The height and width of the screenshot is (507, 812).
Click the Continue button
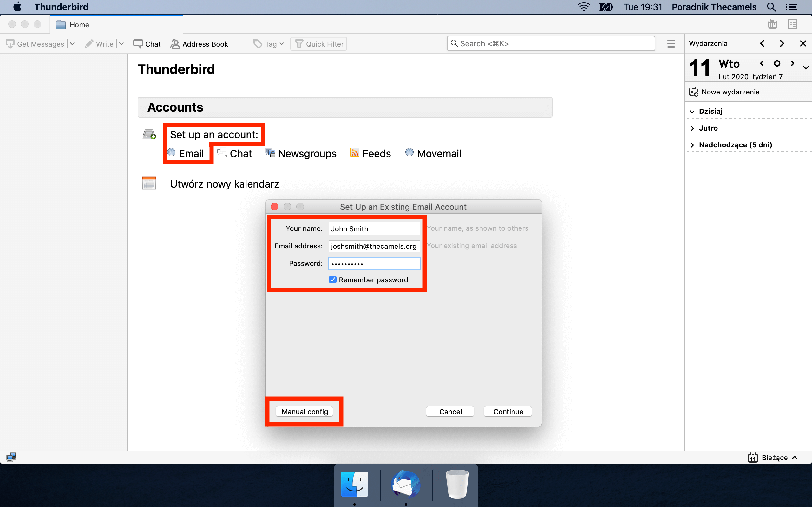(x=507, y=412)
